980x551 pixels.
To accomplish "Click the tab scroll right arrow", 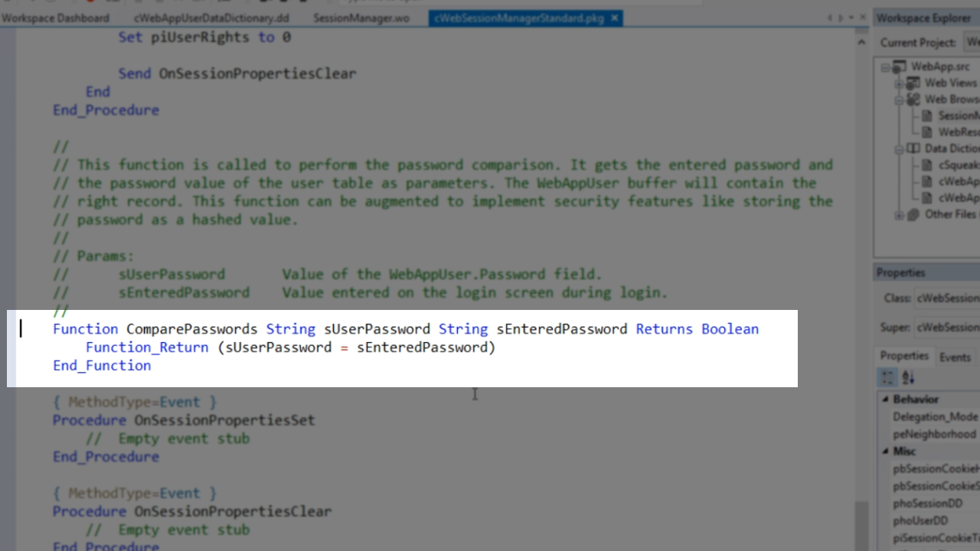I will pyautogui.click(x=841, y=18).
